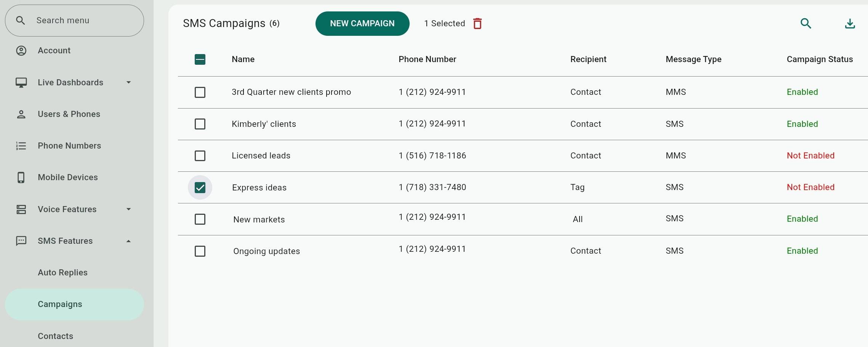Open the 3rd Quarter new clients promo campaign
The height and width of the screenshot is (347, 868).
click(291, 92)
